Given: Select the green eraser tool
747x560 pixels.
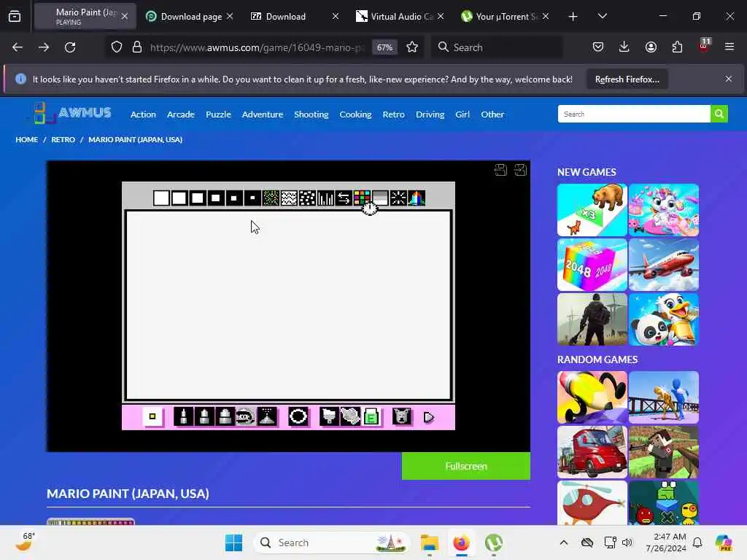Looking at the screenshot, I should [x=371, y=416].
